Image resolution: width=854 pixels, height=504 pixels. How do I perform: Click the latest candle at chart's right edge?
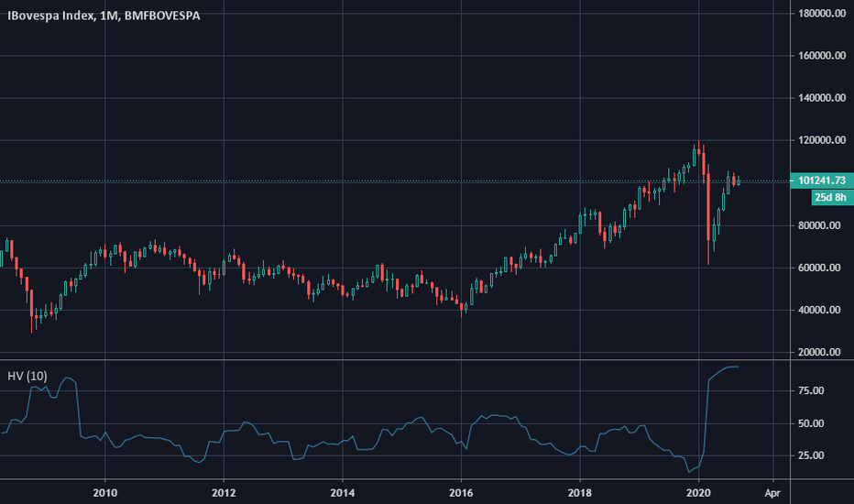739,181
